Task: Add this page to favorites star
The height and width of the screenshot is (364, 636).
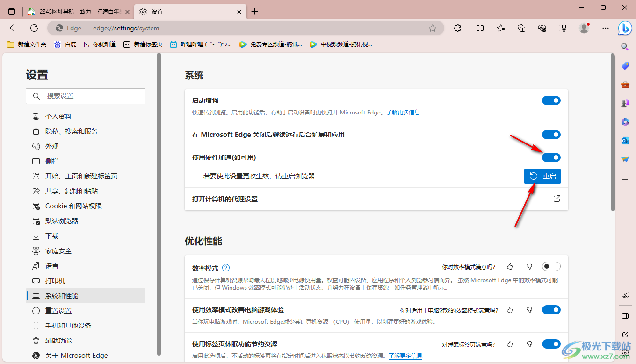Action: [433, 28]
